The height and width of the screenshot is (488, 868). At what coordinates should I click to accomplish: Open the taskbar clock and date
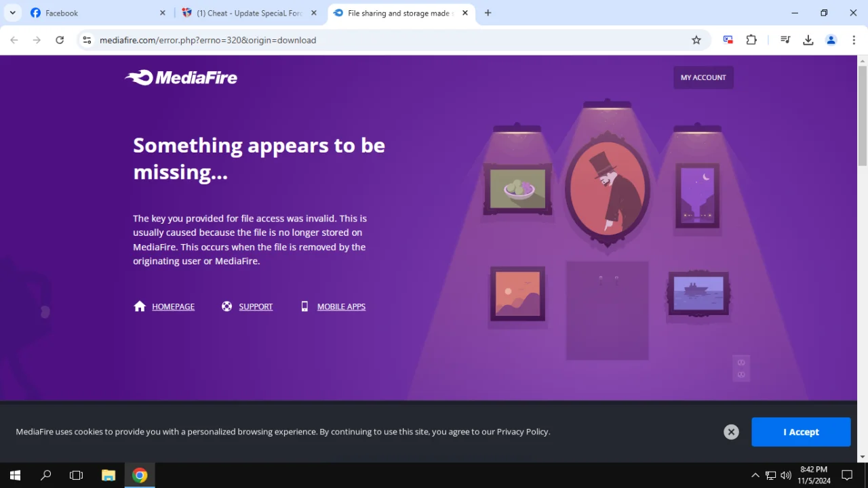[814, 475]
